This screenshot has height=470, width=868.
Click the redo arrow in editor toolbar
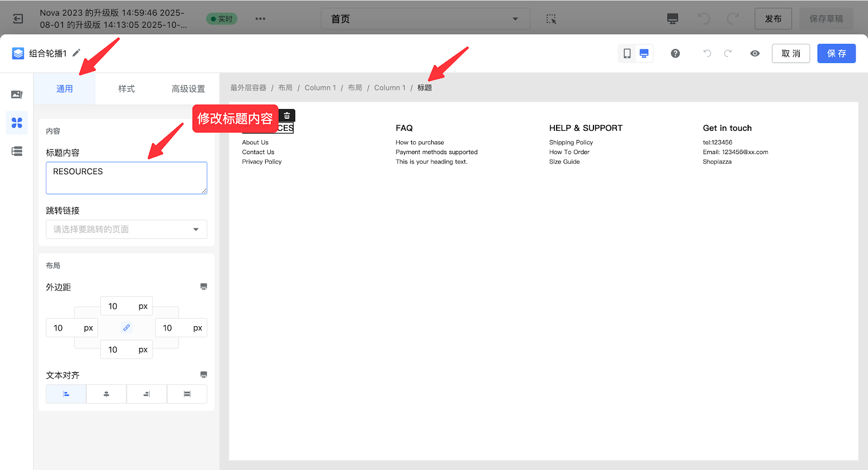[x=728, y=53]
